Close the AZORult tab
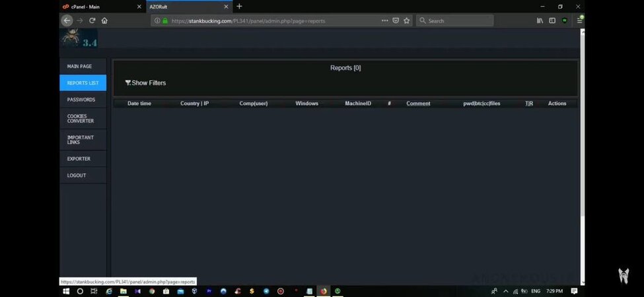This screenshot has width=644, height=297. tap(226, 7)
